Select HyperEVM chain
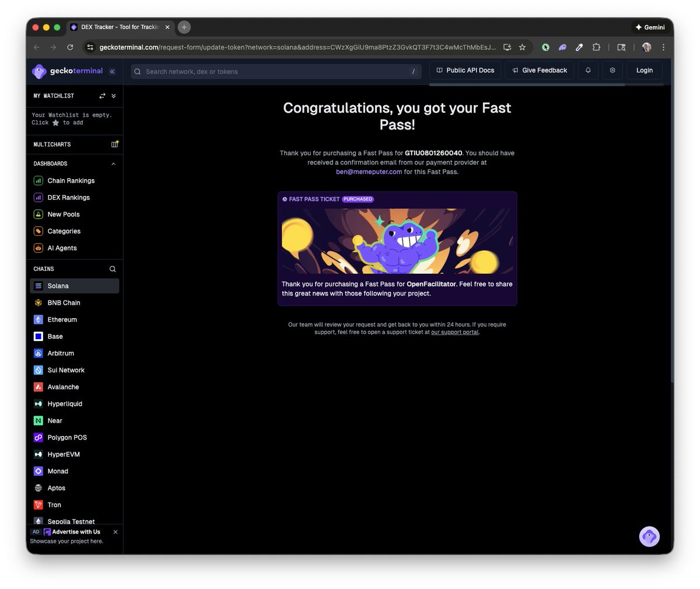The width and height of the screenshot is (700, 589). [74, 455]
